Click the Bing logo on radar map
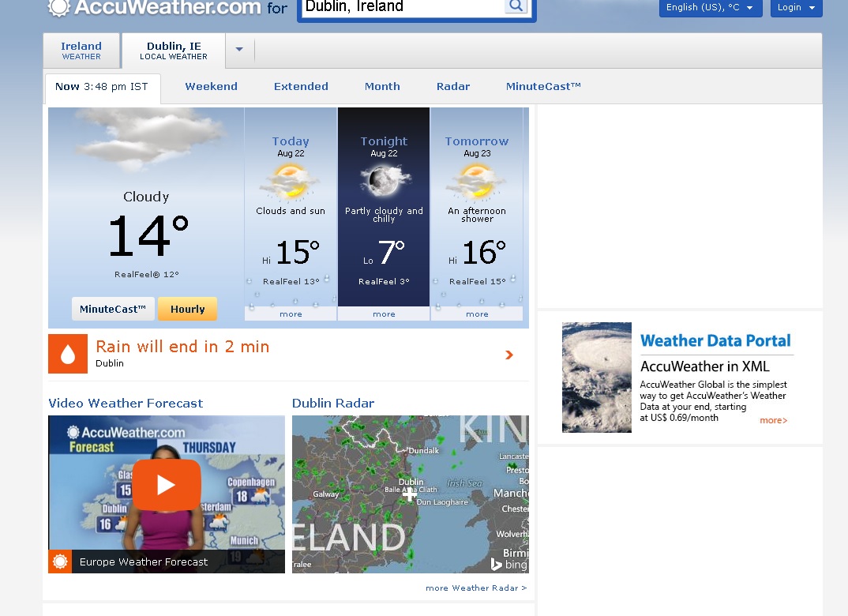Image resolution: width=848 pixels, height=616 pixels. point(508,564)
